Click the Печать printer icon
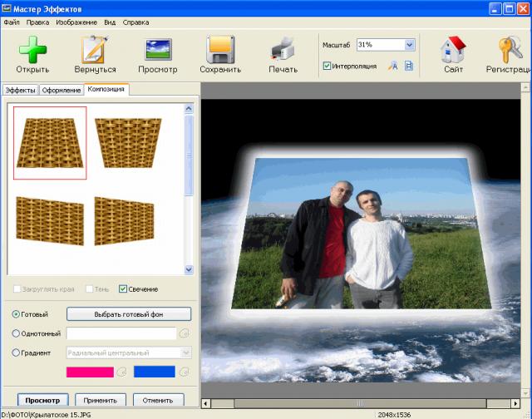This screenshot has height=419, width=532. point(283,50)
